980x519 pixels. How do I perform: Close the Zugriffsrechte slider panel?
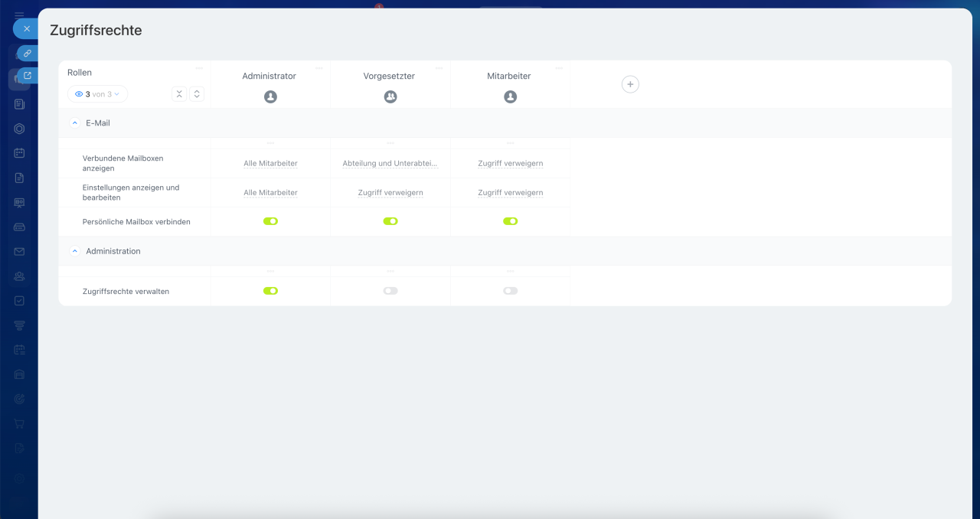(26, 28)
